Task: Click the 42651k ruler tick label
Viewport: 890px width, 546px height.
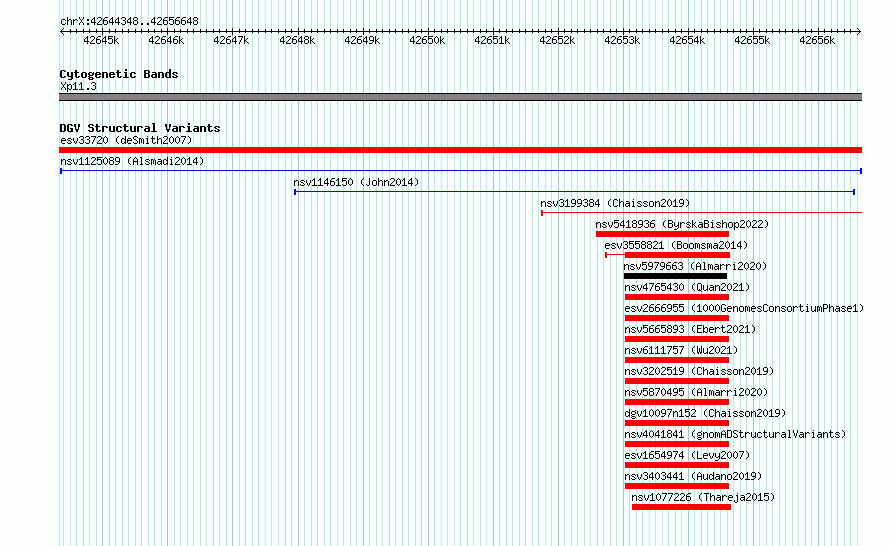Action: pos(492,40)
